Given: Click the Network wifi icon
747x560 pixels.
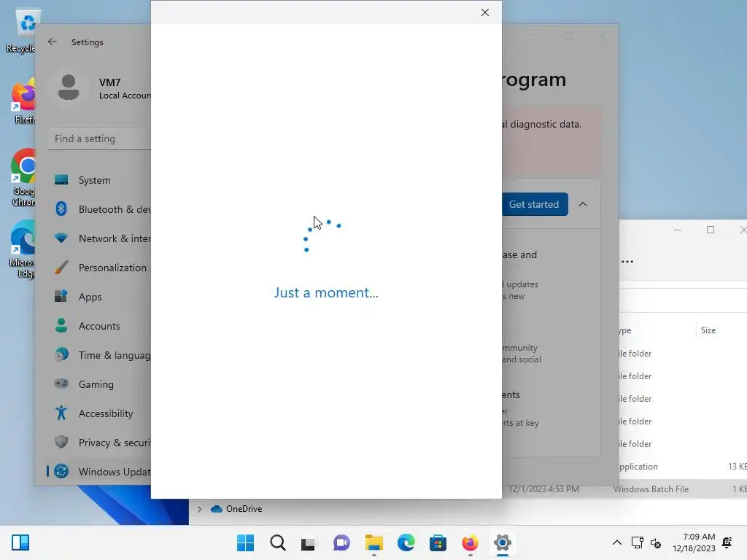Looking at the screenshot, I should click(61, 238).
